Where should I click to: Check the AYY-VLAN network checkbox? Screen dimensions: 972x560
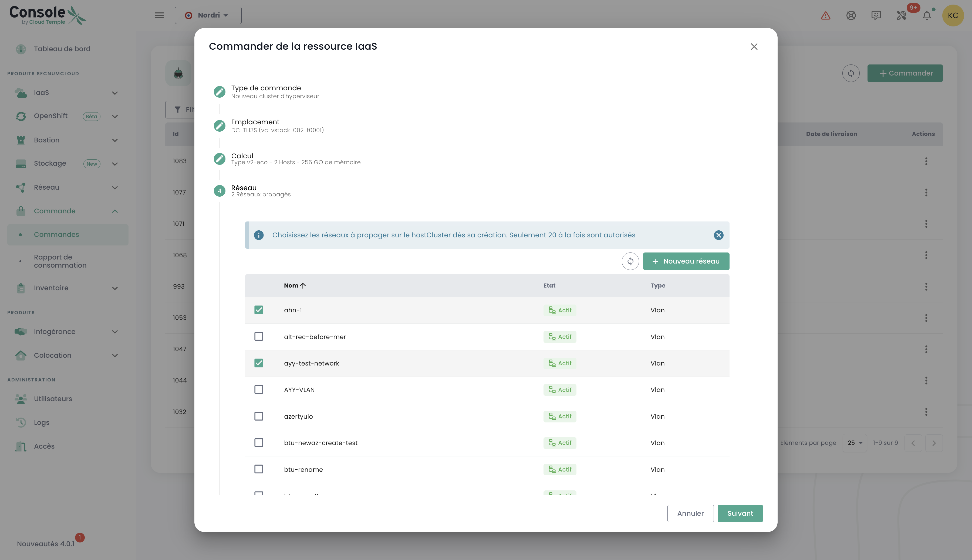pos(259,390)
